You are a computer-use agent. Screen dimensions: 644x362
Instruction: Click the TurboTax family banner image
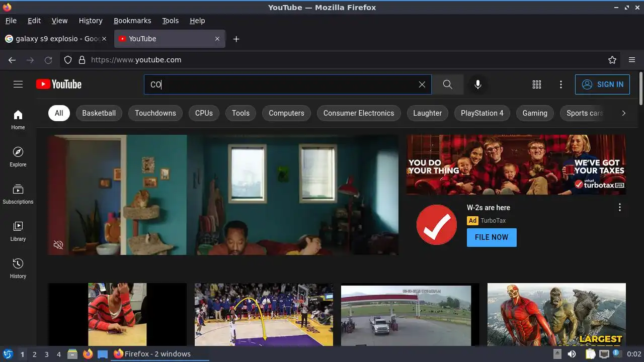516,164
